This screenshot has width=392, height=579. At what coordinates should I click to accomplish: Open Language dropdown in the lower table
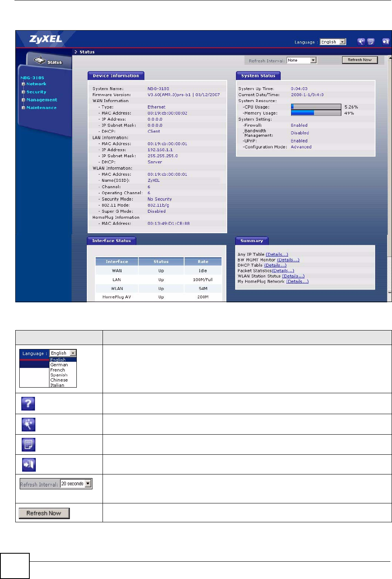(63, 353)
